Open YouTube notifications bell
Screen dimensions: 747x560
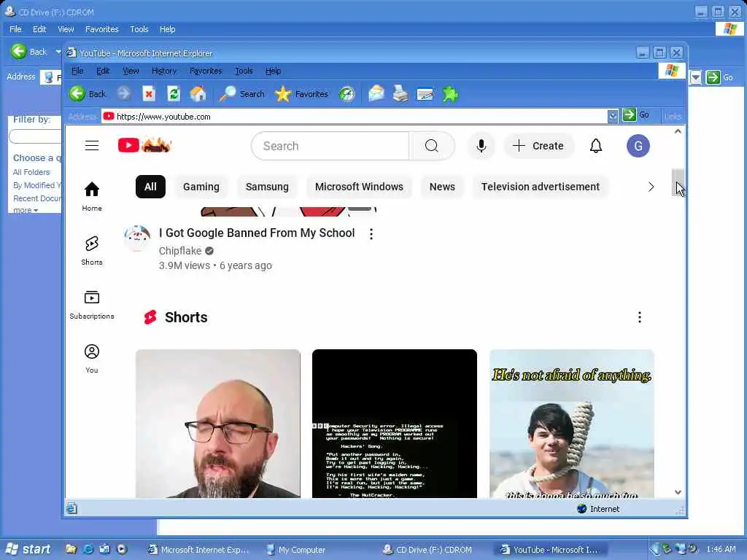(x=596, y=146)
